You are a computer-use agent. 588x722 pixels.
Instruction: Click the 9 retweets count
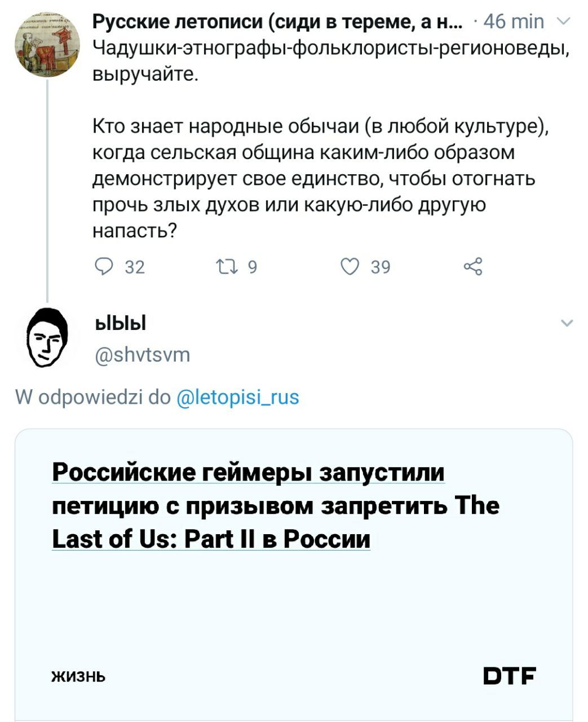tap(252, 267)
